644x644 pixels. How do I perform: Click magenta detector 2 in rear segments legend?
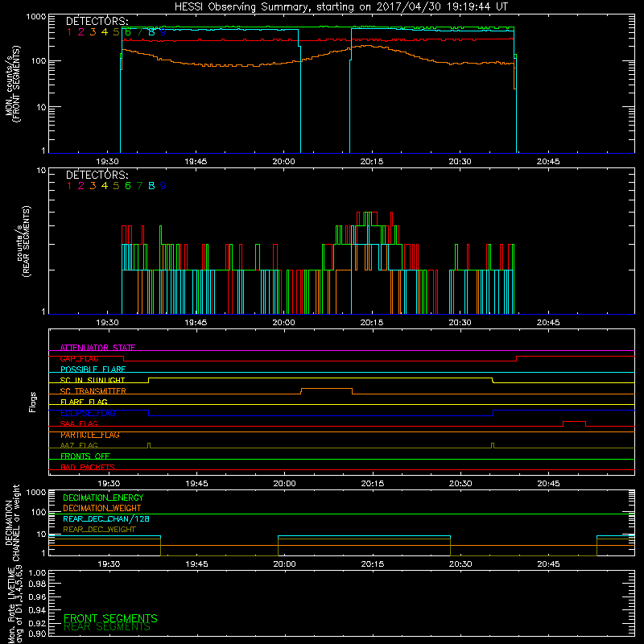(x=81, y=186)
